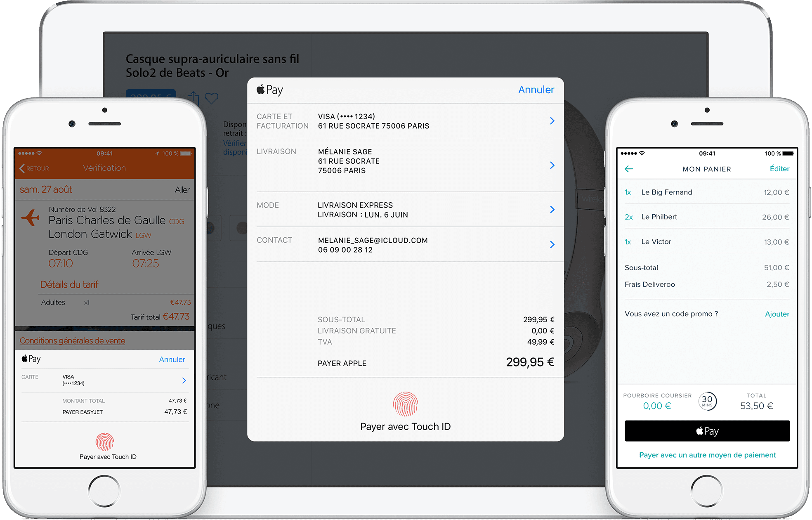The height and width of the screenshot is (520, 812).
Task: Tap the Payer EasyJet 47,73 € line
Action: coord(125,412)
